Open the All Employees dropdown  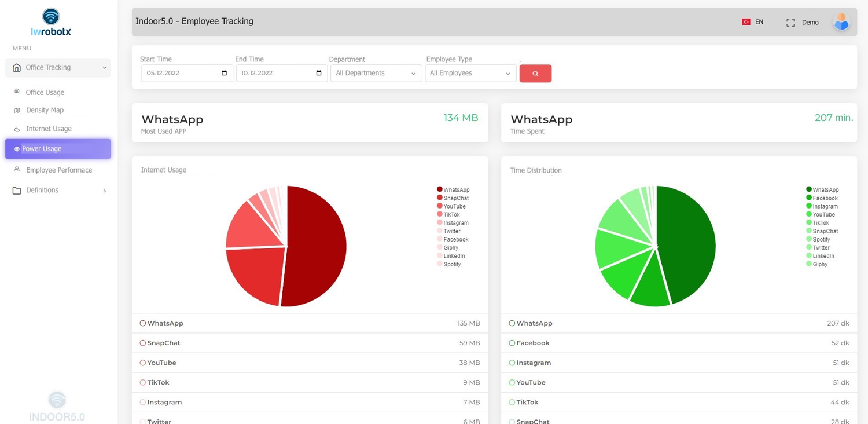470,73
